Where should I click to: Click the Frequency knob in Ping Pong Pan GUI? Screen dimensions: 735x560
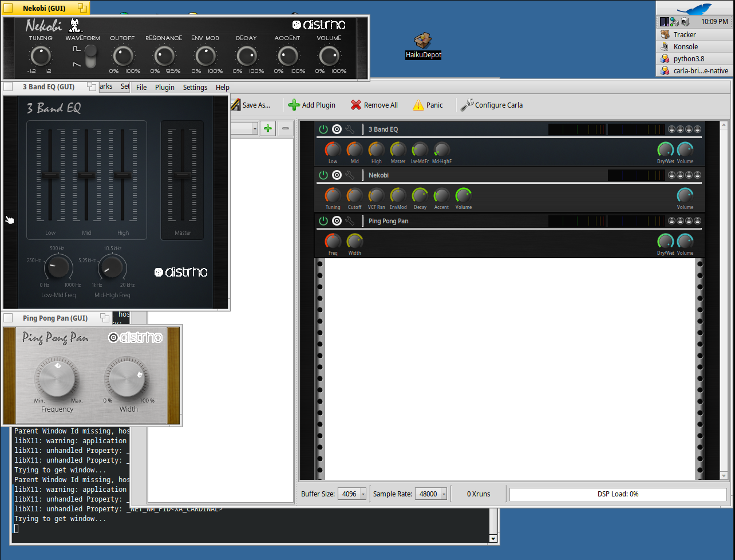[57, 378]
